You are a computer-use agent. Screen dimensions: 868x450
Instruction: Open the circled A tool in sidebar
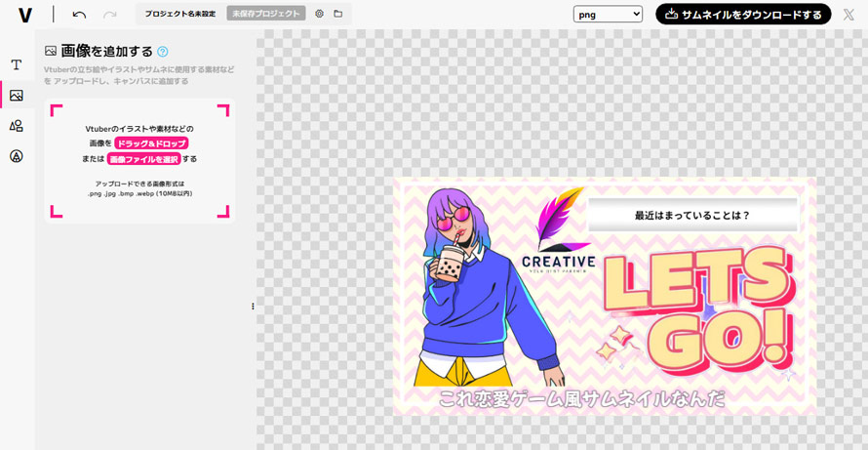pyautogui.click(x=17, y=156)
